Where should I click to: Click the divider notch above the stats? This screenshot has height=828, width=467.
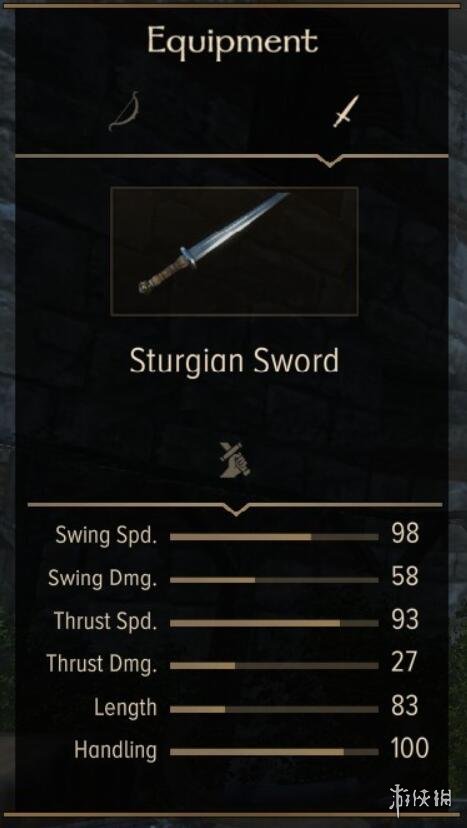tap(235, 509)
